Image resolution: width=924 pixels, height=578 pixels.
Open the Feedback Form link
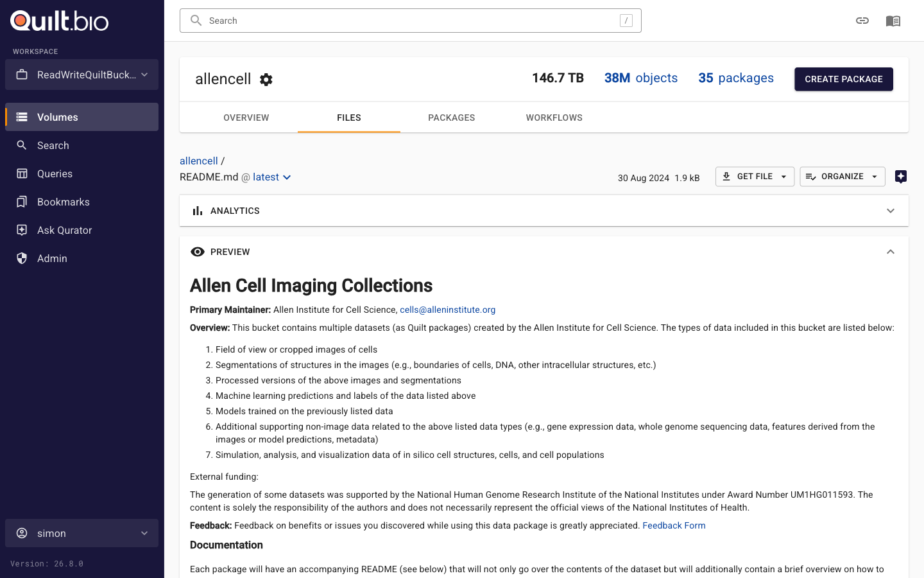(674, 525)
